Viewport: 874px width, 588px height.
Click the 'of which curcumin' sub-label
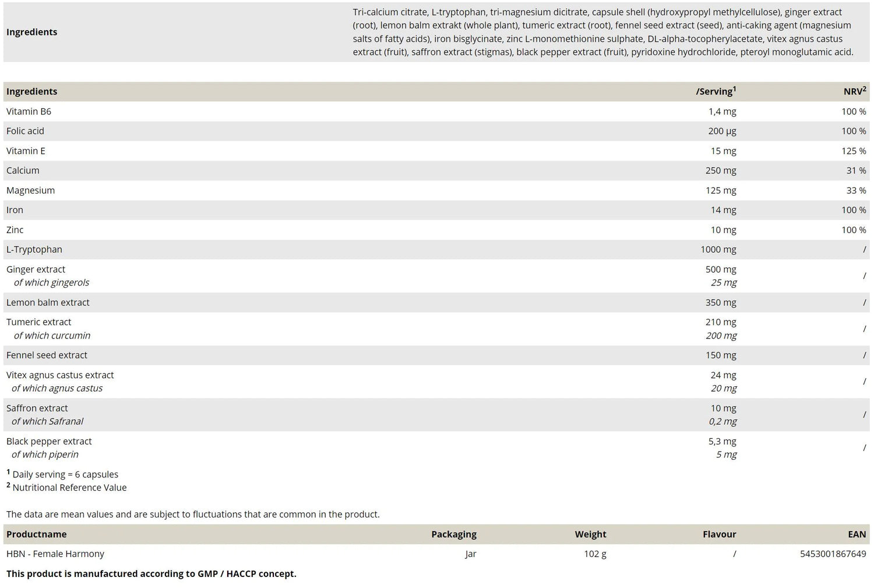click(52, 336)
